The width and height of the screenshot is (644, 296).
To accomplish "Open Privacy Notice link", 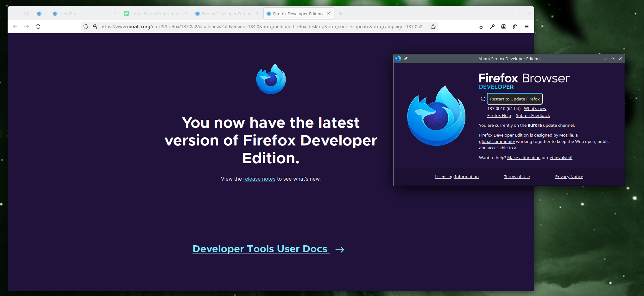I will [x=569, y=177].
